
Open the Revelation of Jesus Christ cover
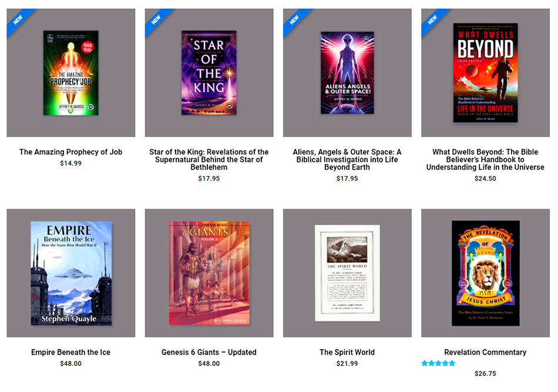485,273
